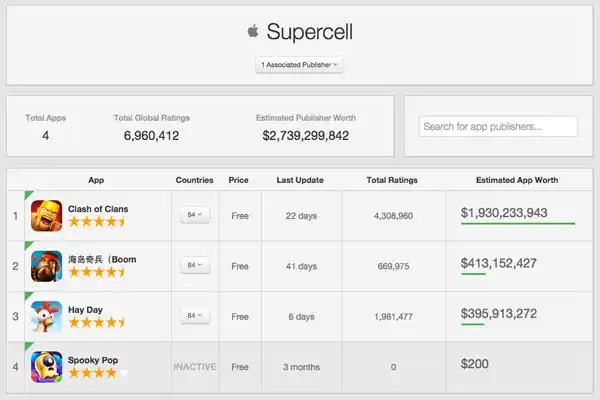Click the Free price for Hay Day

(x=240, y=317)
